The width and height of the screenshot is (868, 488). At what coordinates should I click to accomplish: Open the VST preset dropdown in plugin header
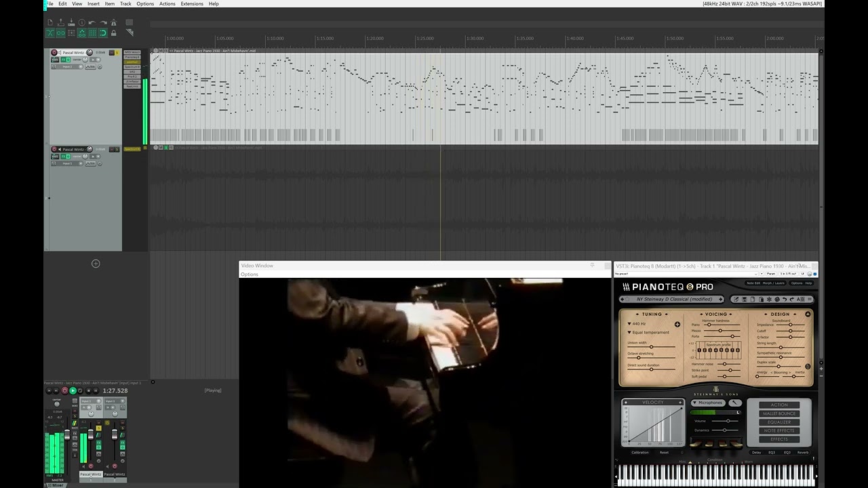tap(756, 274)
